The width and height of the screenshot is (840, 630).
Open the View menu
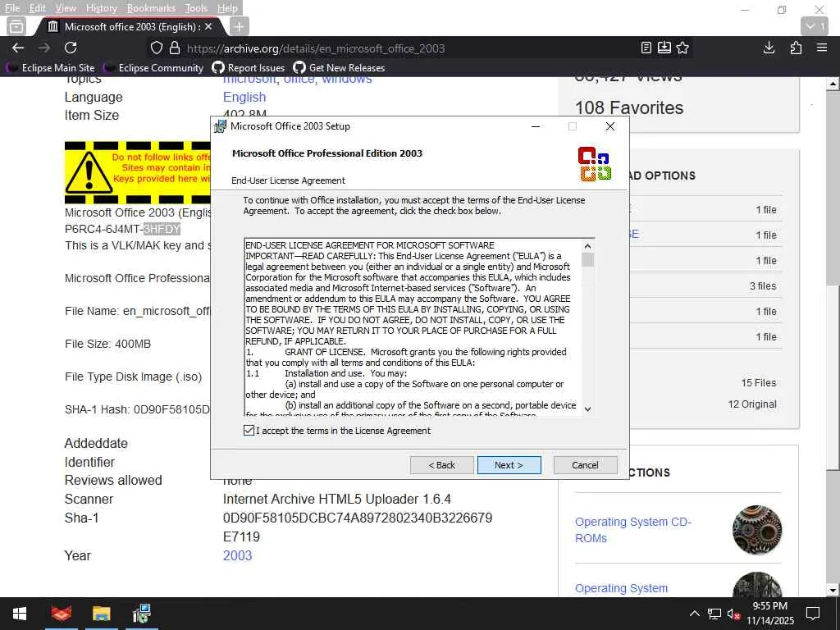coord(66,8)
